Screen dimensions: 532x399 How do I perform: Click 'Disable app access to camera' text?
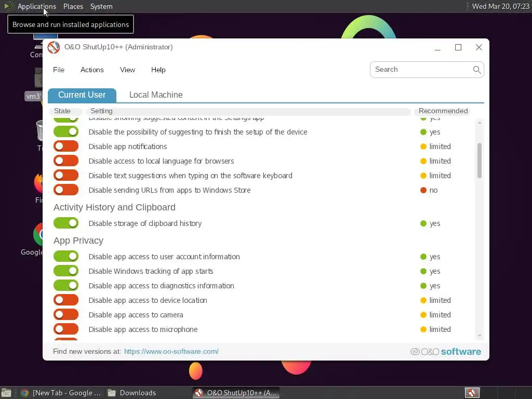click(136, 315)
